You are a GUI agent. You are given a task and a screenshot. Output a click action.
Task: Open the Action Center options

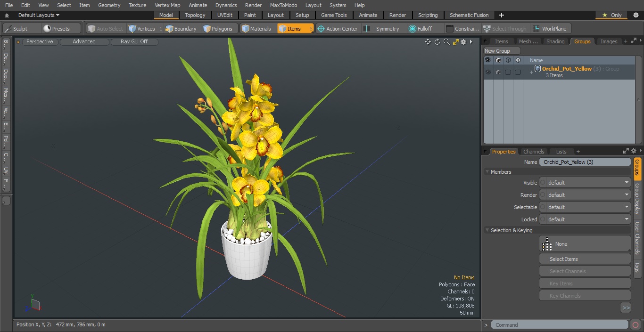pos(338,29)
